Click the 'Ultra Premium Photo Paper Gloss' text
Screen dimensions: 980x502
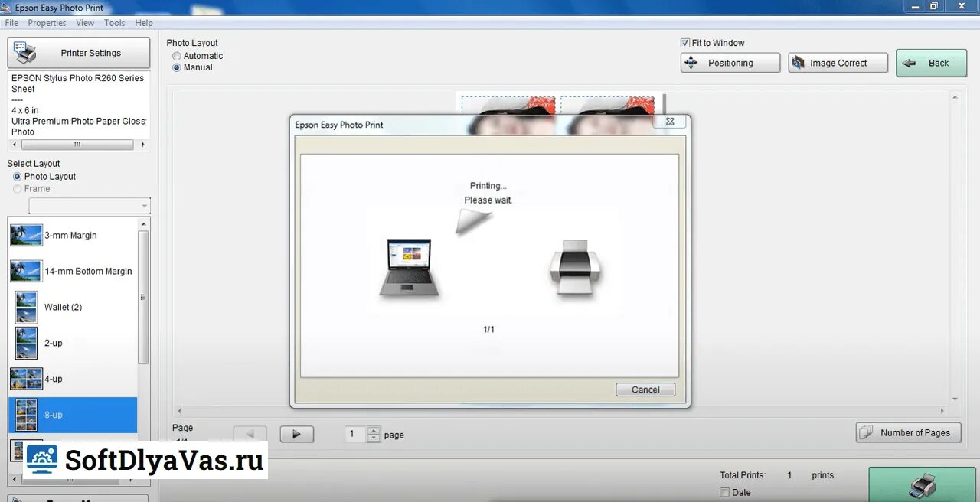click(x=78, y=122)
